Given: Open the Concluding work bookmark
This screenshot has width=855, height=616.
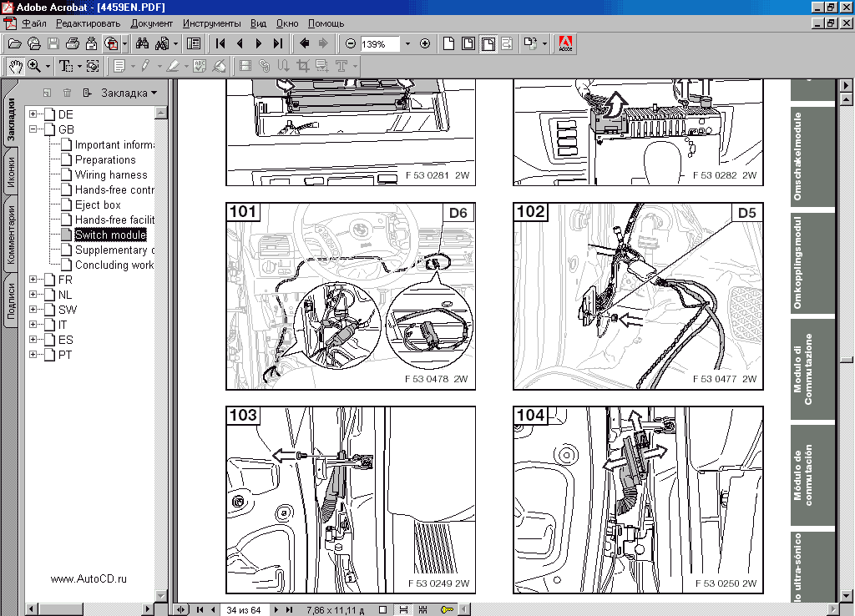Looking at the screenshot, I should (x=114, y=265).
